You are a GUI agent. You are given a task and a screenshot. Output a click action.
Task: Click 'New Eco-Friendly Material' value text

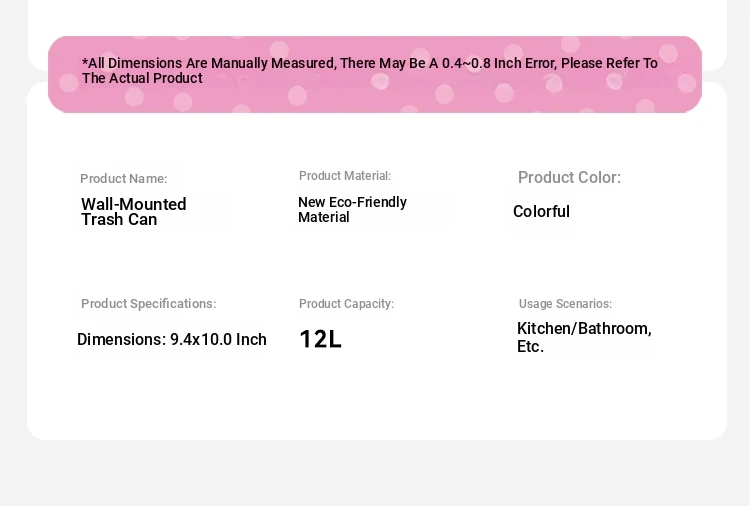pyautogui.click(x=352, y=209)
